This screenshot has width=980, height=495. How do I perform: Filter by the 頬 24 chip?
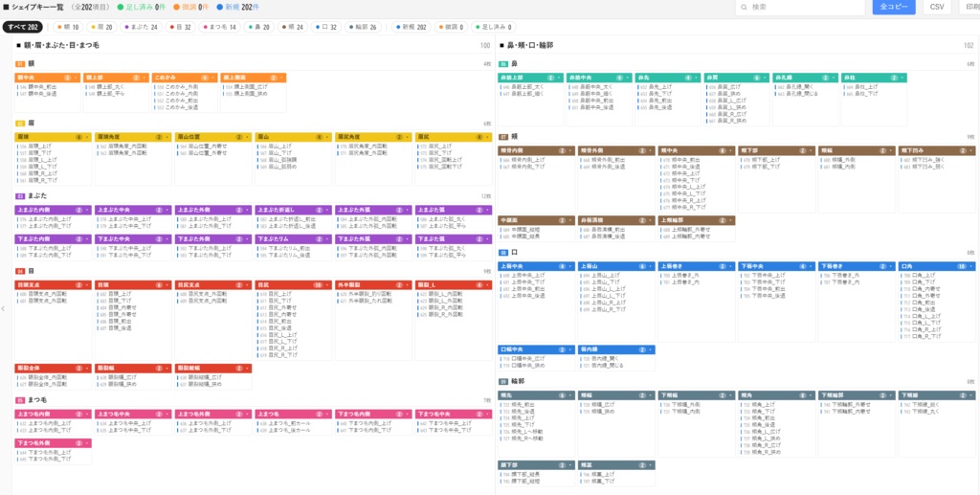(293, 27)
